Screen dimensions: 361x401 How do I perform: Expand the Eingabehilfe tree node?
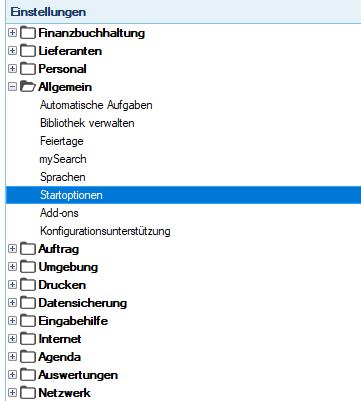pyautogui.click(x=12, y=321)
